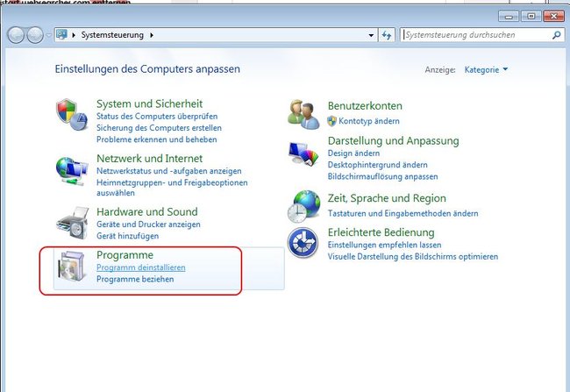The height and width of the screenshot is (392, 570).
Task: Click the Kontotyp ändern link
Action: tap(369, 121)
